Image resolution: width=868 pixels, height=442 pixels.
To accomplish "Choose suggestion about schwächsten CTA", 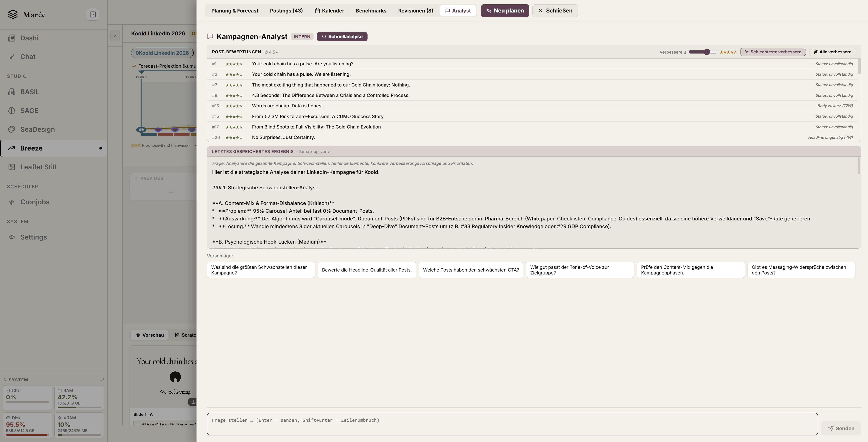I will click(471, 270).
